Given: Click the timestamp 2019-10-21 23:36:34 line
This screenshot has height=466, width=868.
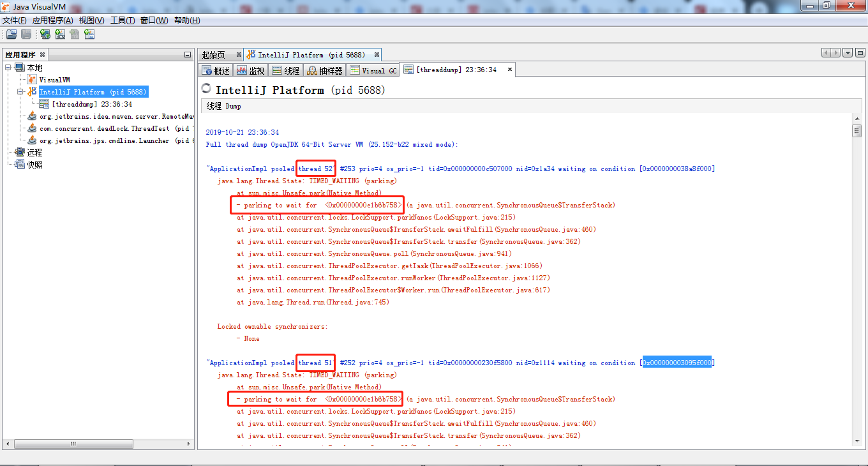Looking at the screenshot, I should pyautogui.click(x=242, y=132).
